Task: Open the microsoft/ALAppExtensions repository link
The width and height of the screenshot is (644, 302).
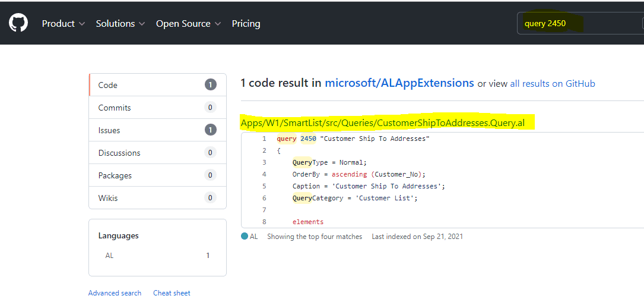Action: coord(399,83)
